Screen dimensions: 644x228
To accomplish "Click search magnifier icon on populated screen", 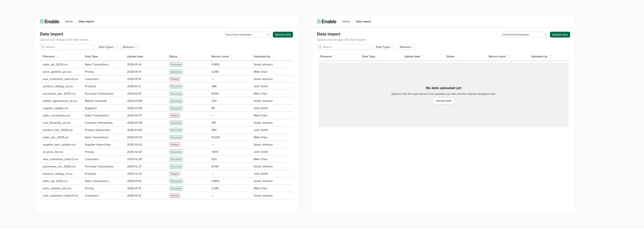I will click(43, 47).
